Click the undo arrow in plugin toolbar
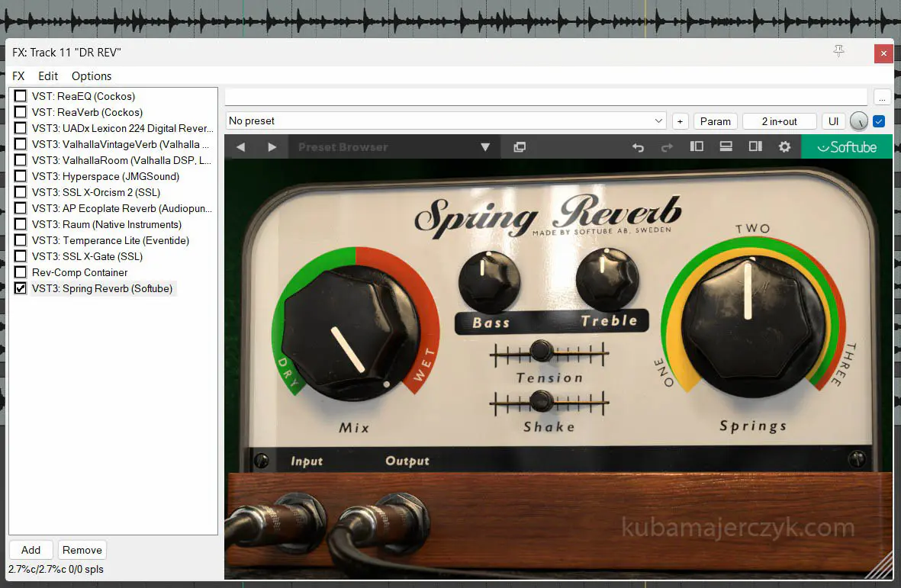901x588 pixels. coord(639,147)
